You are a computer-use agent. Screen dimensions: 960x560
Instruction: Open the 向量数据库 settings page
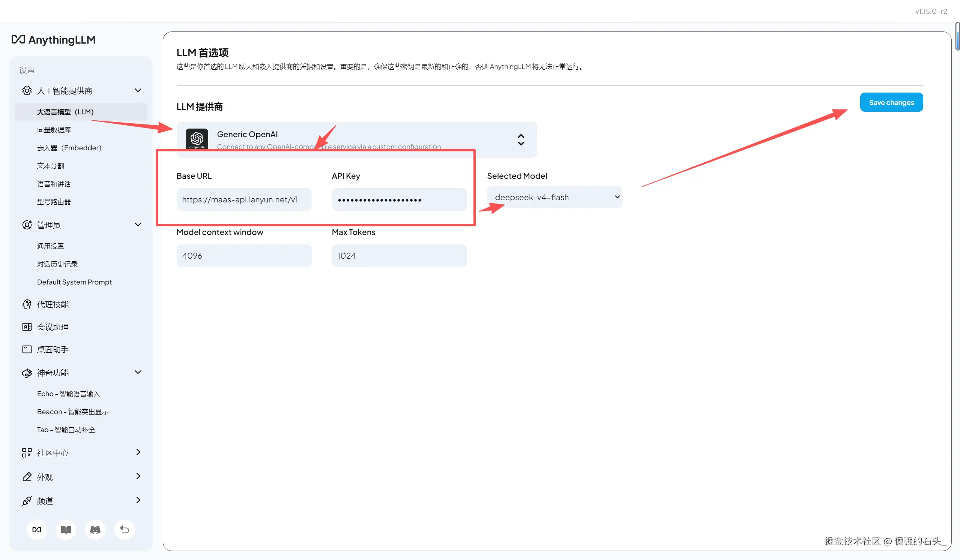coord(54,130)
